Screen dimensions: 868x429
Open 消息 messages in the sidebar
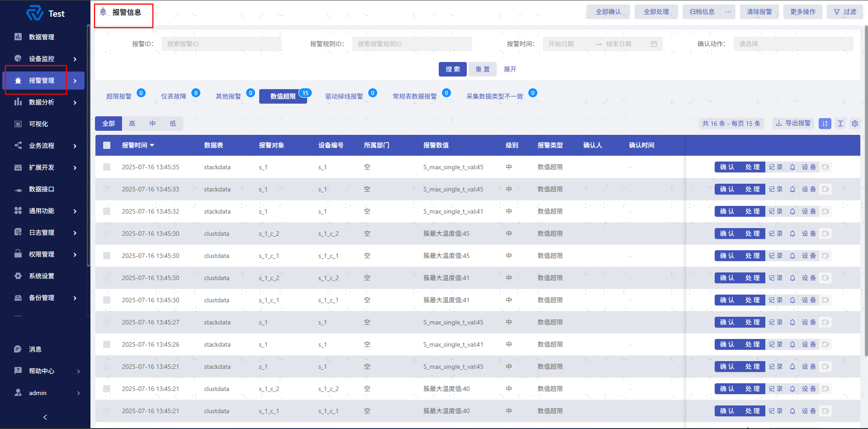(35, 349)
